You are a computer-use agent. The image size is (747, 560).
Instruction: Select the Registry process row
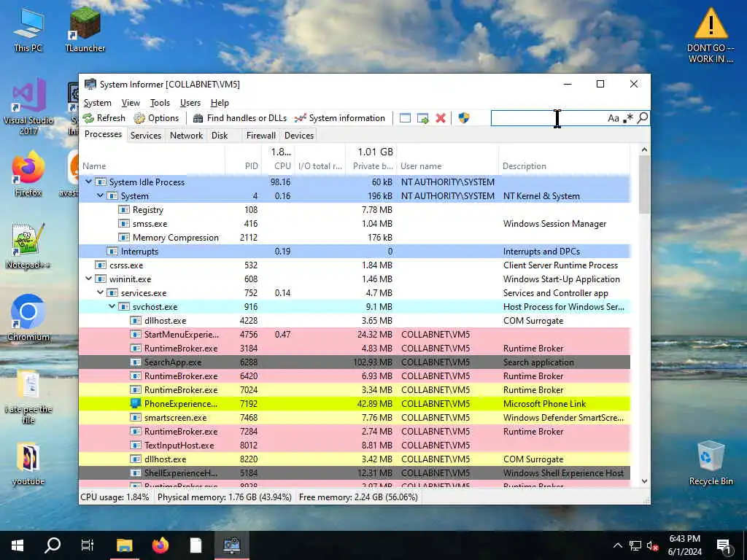[x=355, y=210]
